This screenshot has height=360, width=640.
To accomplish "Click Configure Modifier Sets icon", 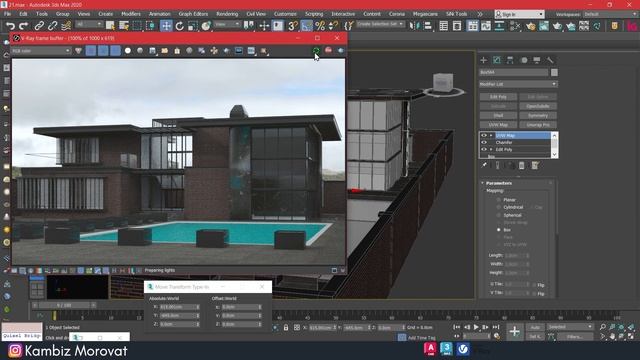I will point(535,165).
